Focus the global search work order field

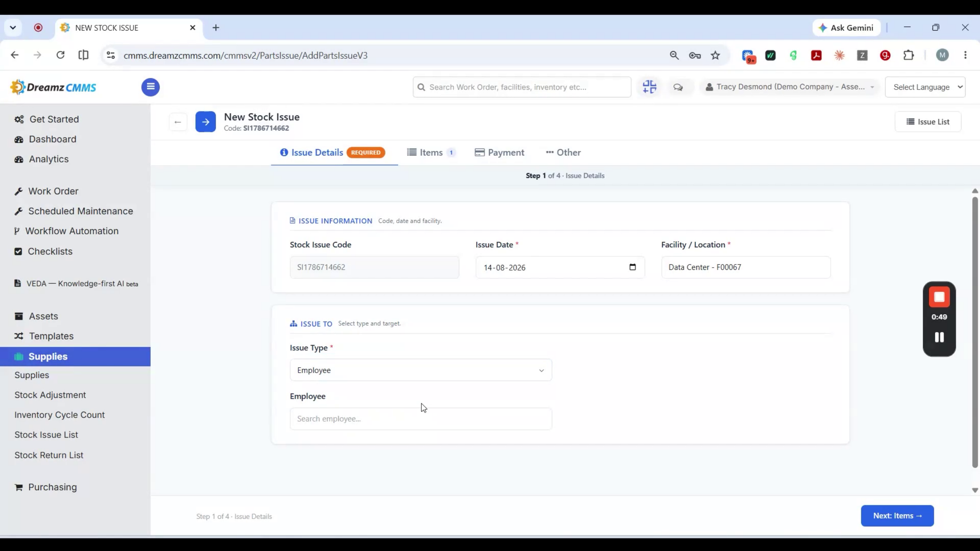(522, 87)
